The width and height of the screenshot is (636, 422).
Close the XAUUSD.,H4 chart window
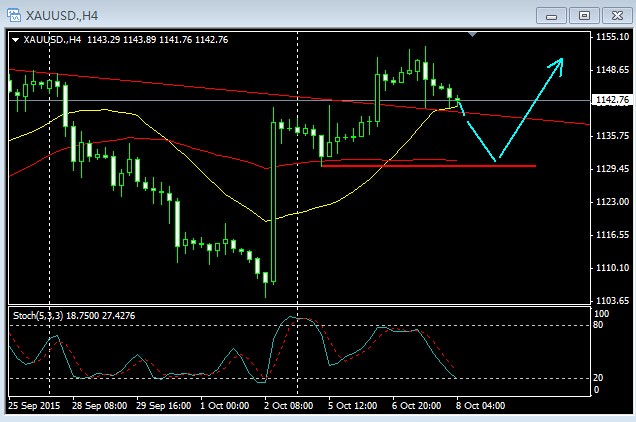click(617, 16)
